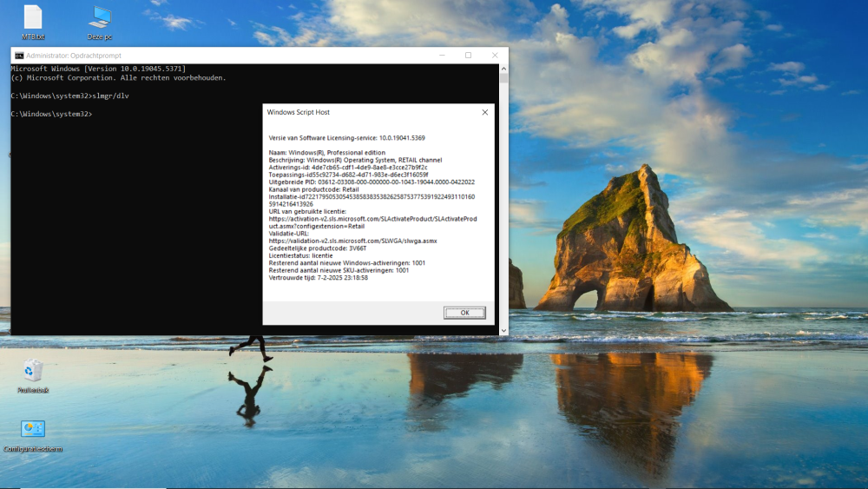Viewport: 868px width, 489px height.
Task: Maximize the Opdrachtprompt window
Action: (x=469, y=56)
